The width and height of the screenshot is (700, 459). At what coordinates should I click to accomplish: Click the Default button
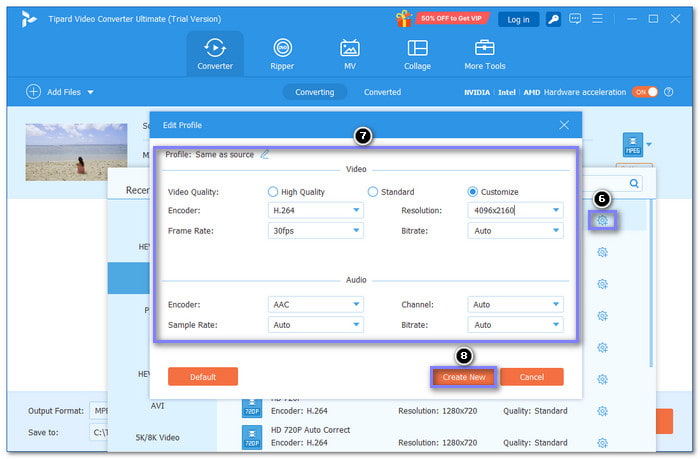point(202,377)
